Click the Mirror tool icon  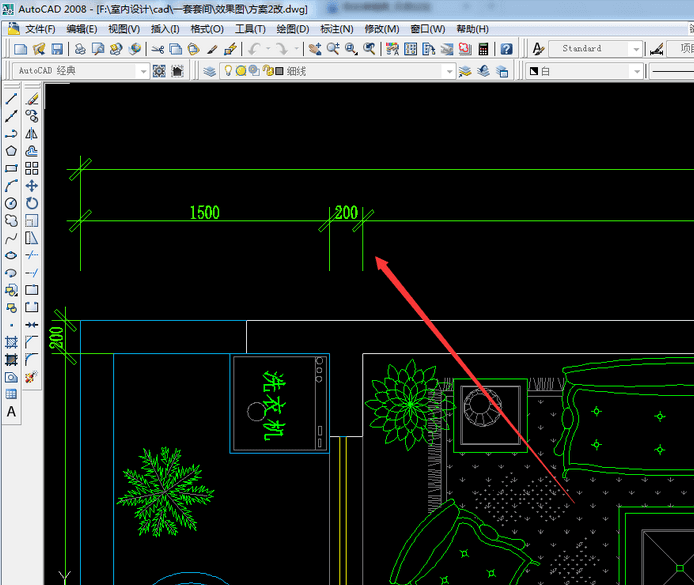[32, 133]
